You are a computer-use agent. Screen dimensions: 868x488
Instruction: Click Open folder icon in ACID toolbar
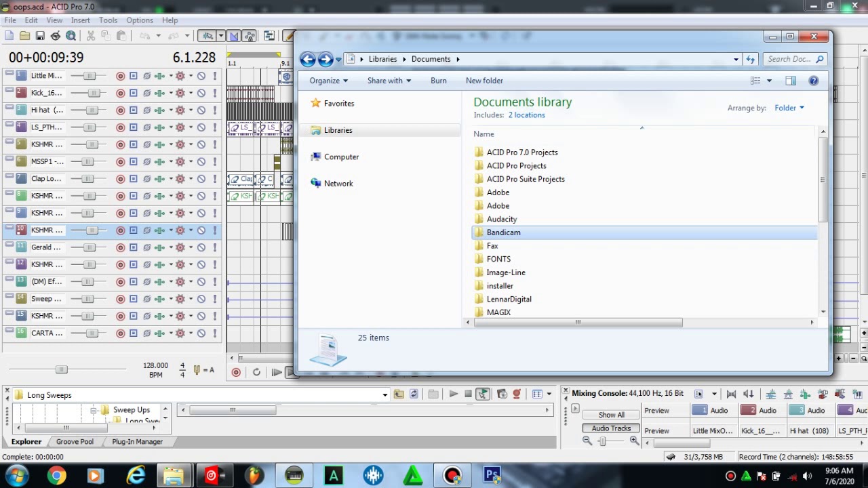(x=24, y=36)
